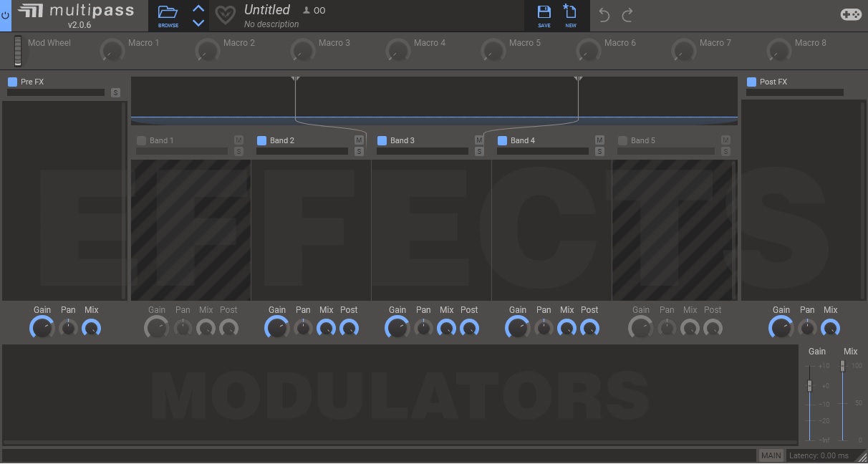
Task: Click the Untitled preset name field
Action: [267, 9]
